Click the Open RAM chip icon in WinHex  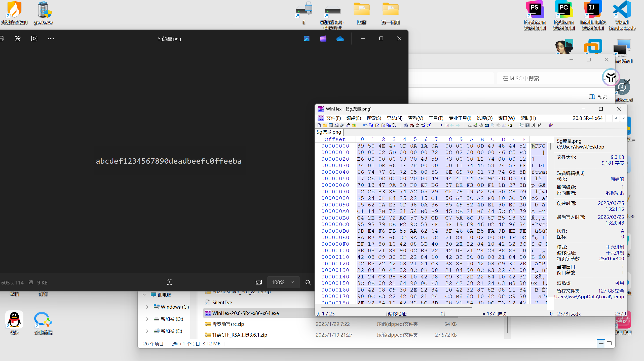[x=481, y=125]
